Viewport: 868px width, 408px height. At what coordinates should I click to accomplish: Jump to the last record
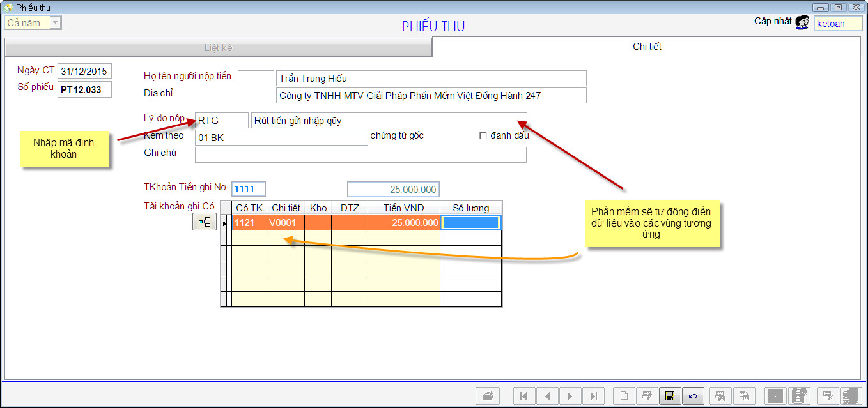click(594, 397)
